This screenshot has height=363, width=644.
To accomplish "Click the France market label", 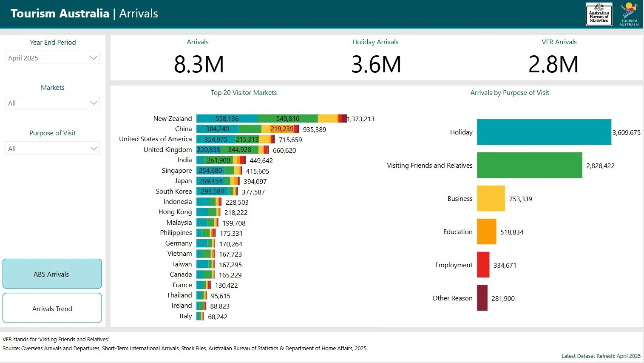I will click(x=182, y=285).
